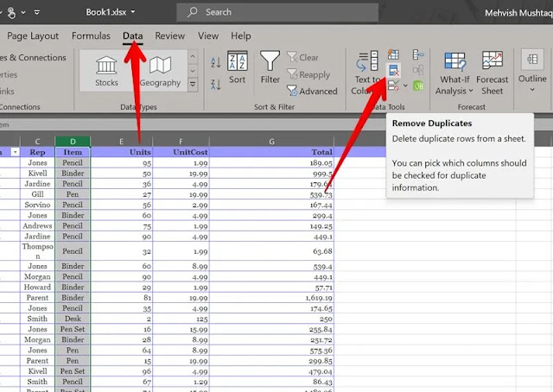Click the Item header cell
Image resolution: width=553 pixels, height=392 pixels.
73,152
